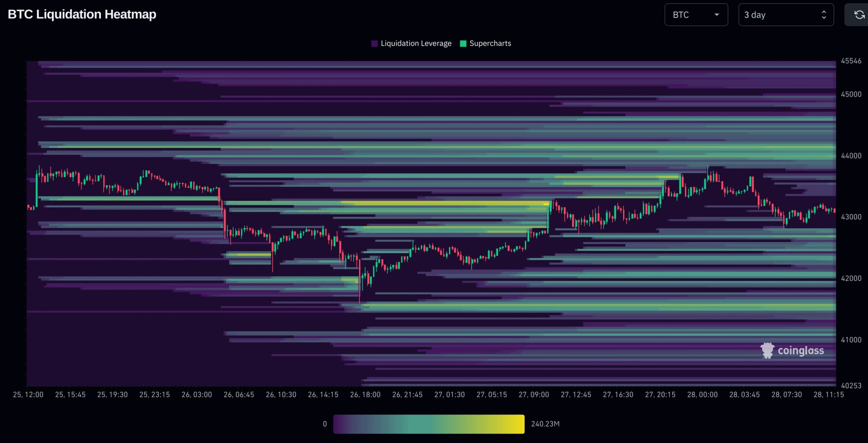This screenshot has height=443, width=868.
Task: Click the 240.23M scale maximum label
Action: pyautogui.click(x=545, y=424)
